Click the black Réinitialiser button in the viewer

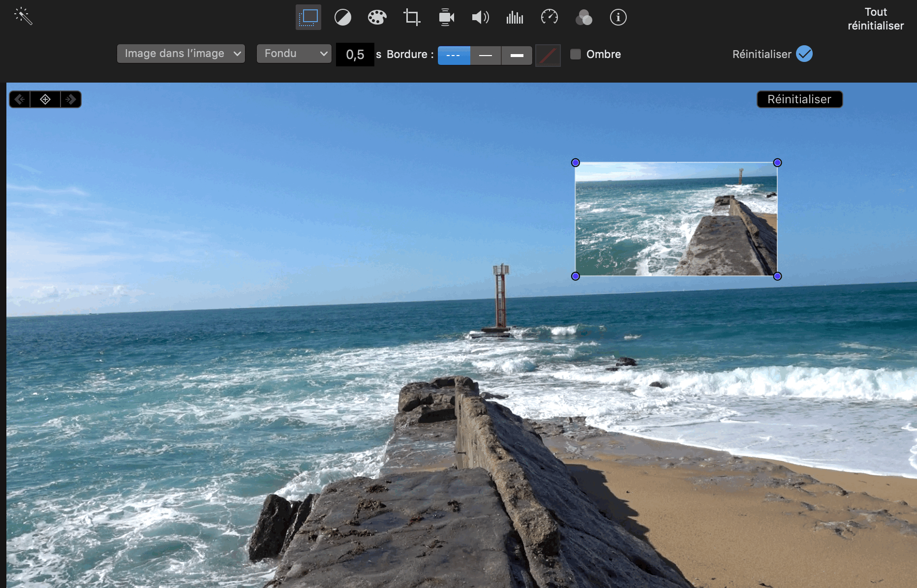point(799,99)
